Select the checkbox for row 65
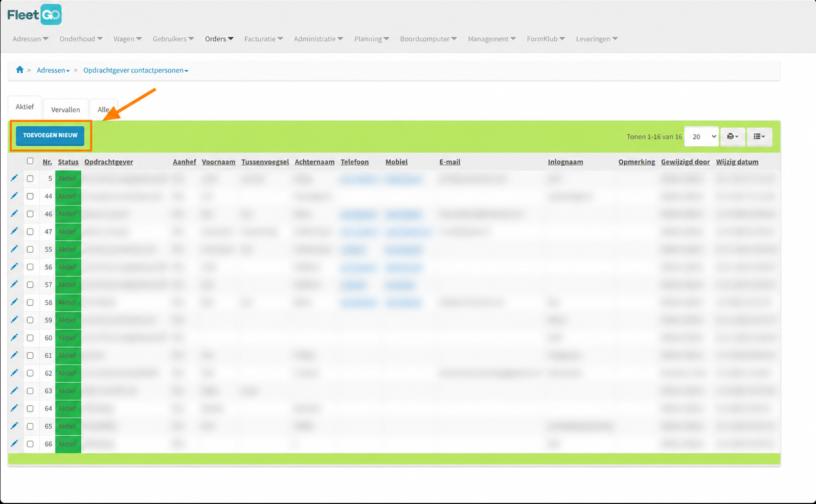816x504 pixels. coord(30,426)
